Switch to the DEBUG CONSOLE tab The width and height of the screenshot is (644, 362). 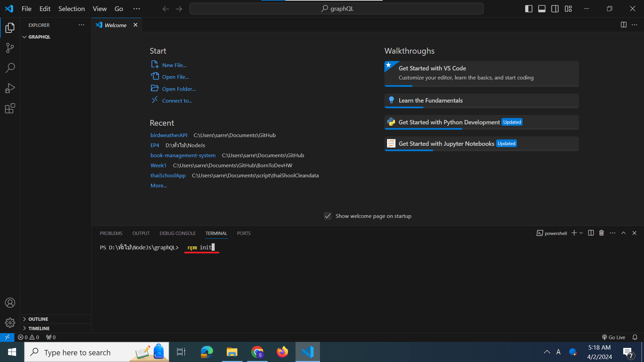click(x=177, y=233)
